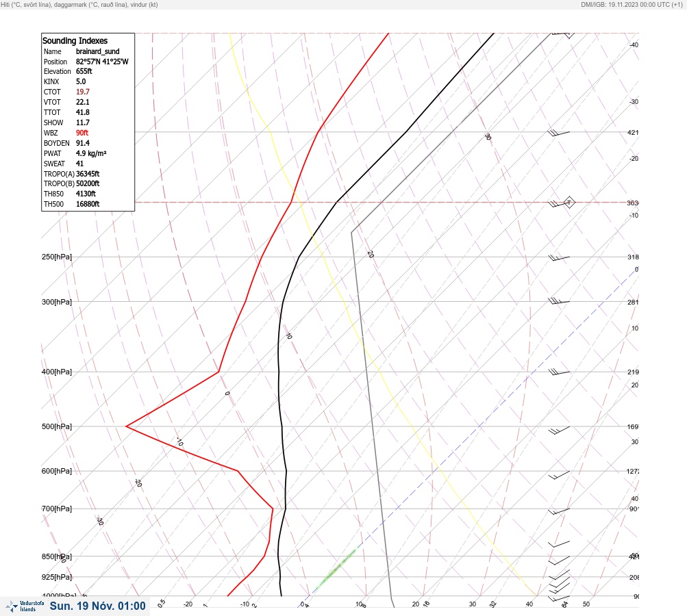Click the wind barb on 700 hPa line
Screen dimensions: 687x616
pos(559,511)
